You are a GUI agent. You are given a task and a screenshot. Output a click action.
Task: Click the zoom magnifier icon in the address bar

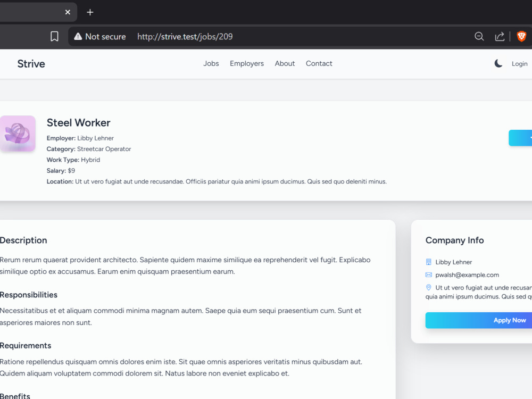pos(479,36)
